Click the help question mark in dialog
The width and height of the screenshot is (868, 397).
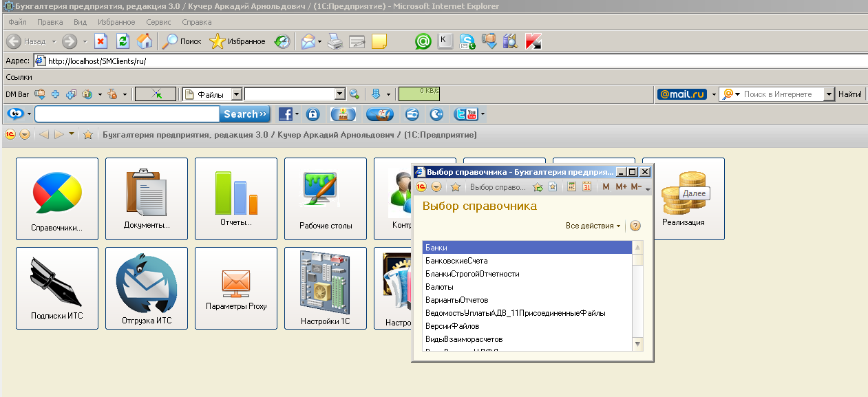635,226
